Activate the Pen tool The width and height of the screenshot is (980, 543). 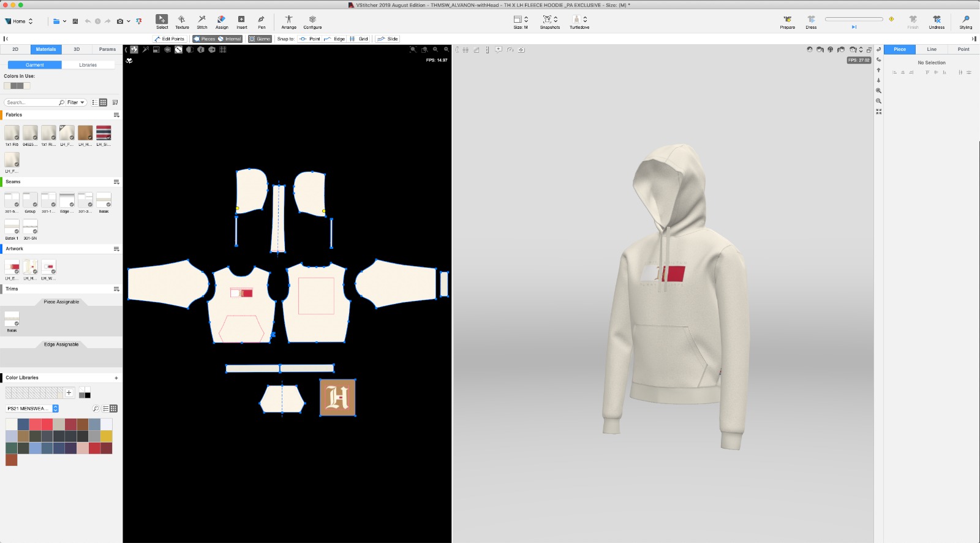click(x=262, y=21)
